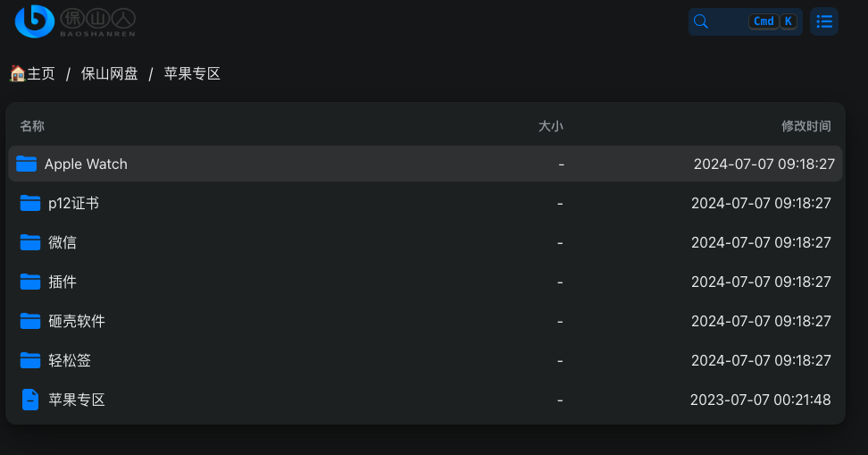Navigate to 保山网盘 breadcrumb link
This screenshot has height=455, width=868.
click(x=109, y=73)
